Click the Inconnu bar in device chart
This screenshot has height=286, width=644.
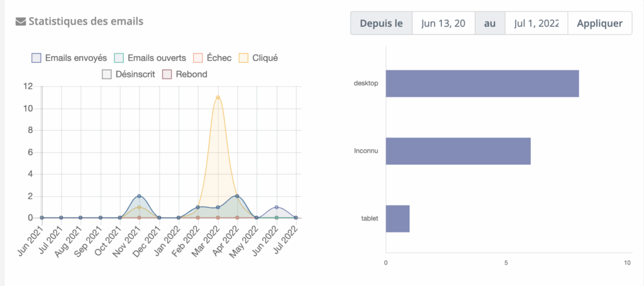[x=458, y=151]
